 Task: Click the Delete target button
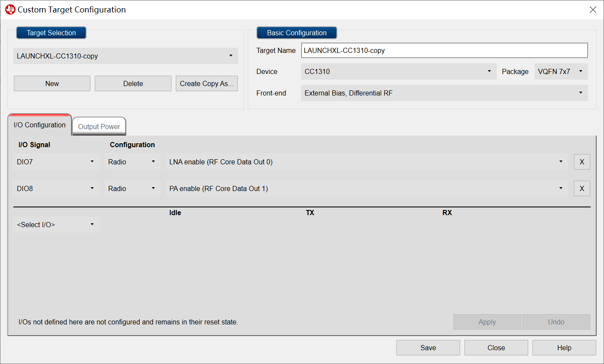[x=133, y=83]
